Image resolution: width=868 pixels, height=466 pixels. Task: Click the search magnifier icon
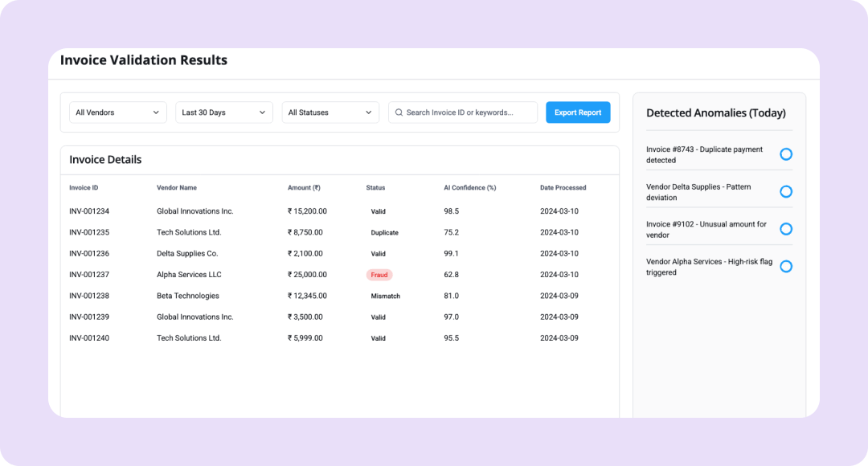(x=398, y=112)
